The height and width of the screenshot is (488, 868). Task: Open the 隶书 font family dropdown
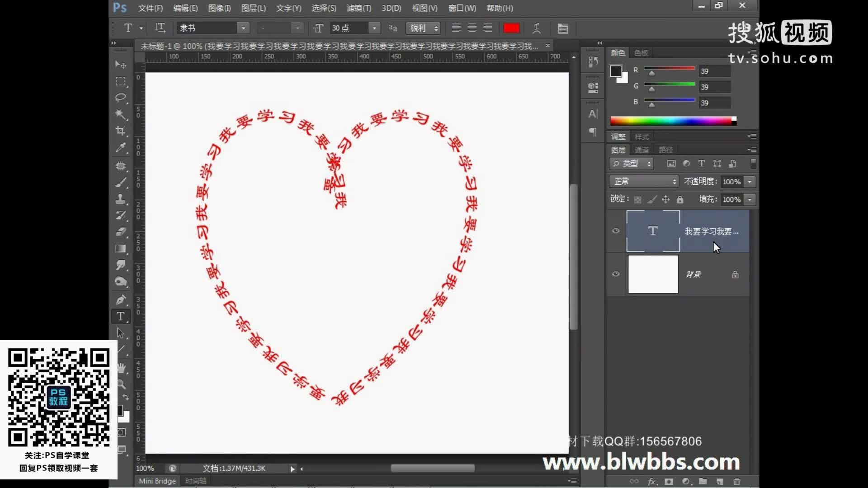243,28
